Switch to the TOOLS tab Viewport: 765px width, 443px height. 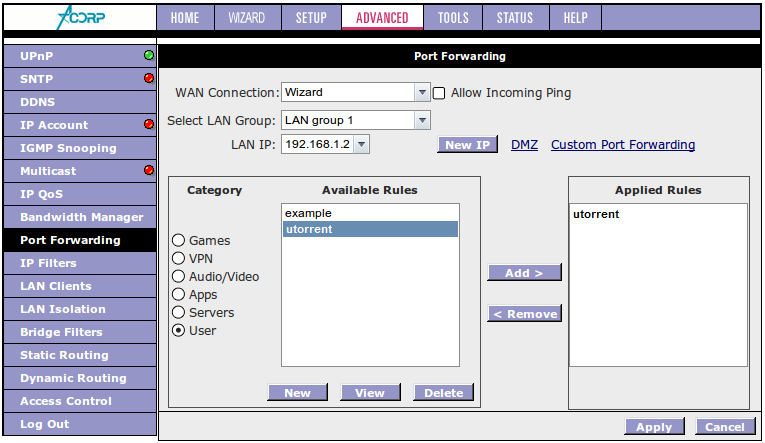pos(453,18)
